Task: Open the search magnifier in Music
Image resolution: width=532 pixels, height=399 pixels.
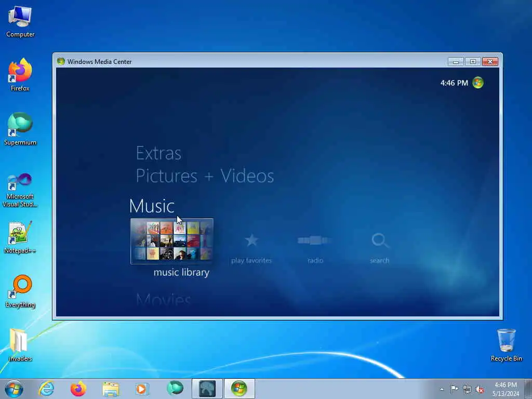Action: click(x=380, y=240)
